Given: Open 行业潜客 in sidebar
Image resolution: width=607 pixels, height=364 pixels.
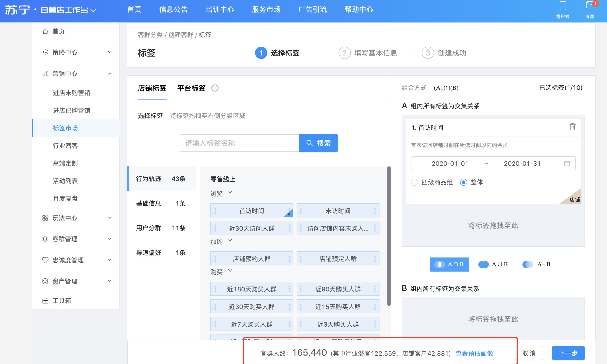Looking at the screenshot, I should pyautogui.click(x=65, y=146).
